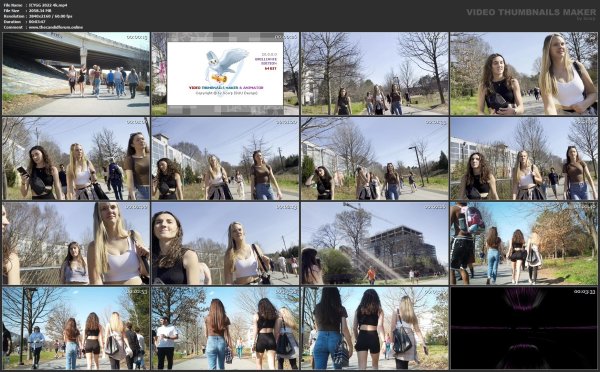Click the www.thecandidforum.online comment text
Image resolution: width=600 pixels, height=372 pixels.
coord(56,27)
